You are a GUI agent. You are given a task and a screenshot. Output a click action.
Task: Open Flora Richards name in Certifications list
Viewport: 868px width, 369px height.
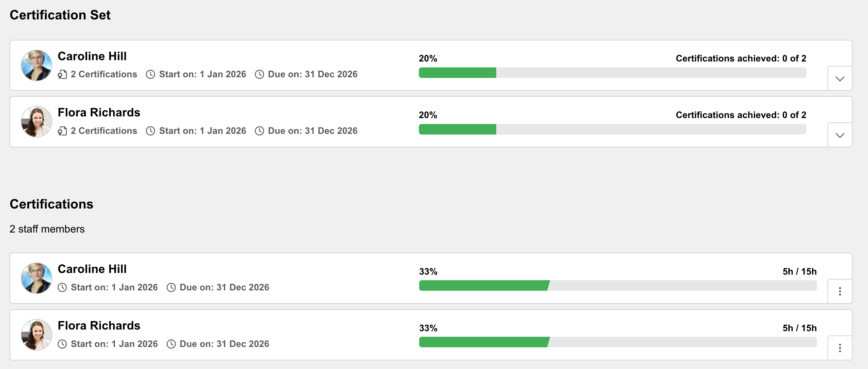coord(99,326)
